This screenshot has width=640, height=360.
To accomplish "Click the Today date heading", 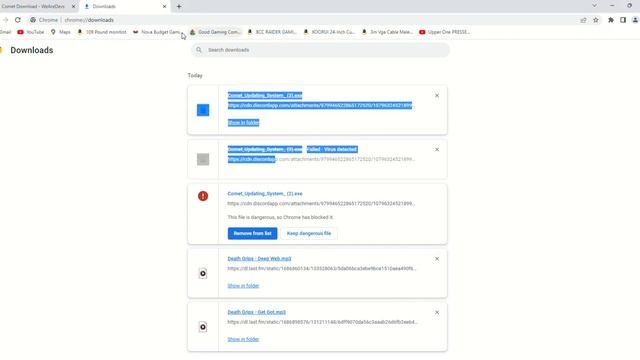I will pos(195,76).
